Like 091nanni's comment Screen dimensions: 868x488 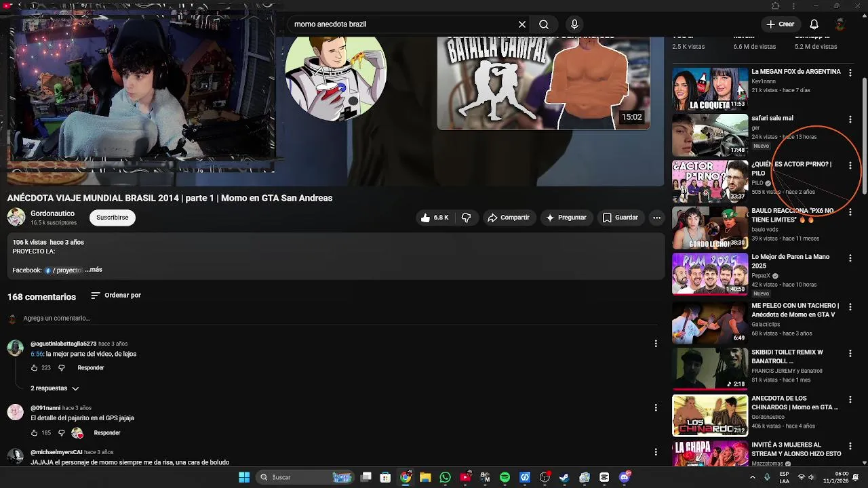tap(34, 433)
